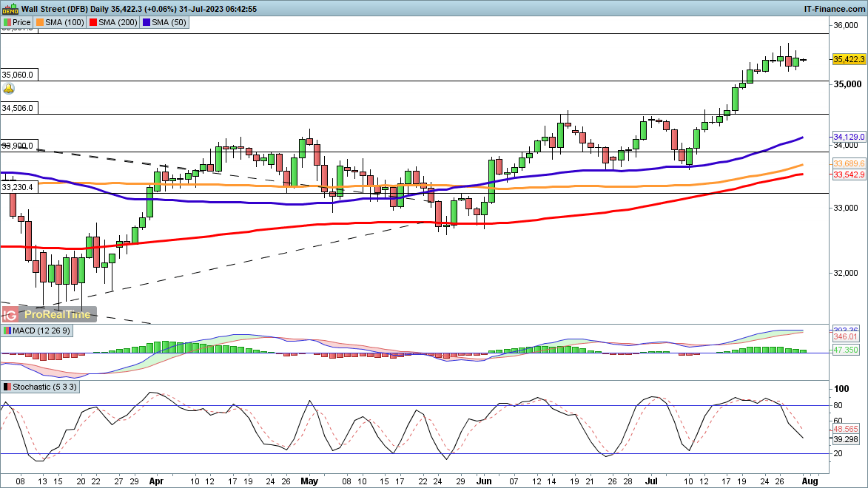Click the Stochastic 100 scale label
868x488 pixels.
pos(841,390)
